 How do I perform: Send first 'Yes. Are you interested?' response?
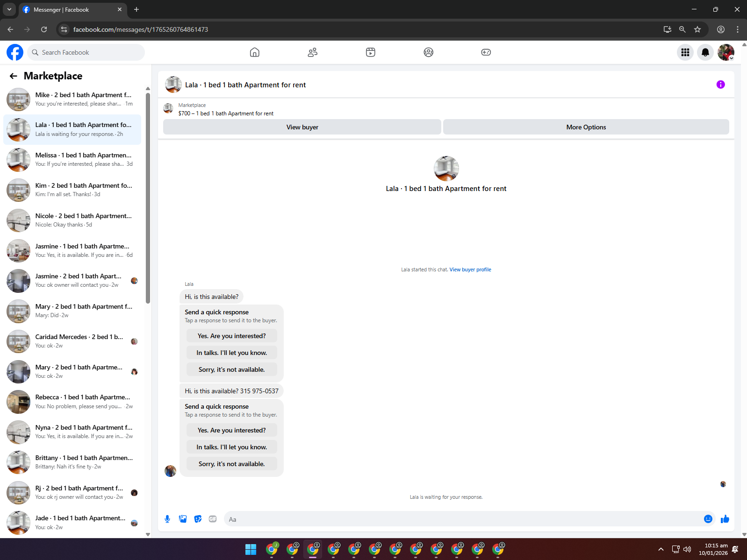tap(232, 336)
